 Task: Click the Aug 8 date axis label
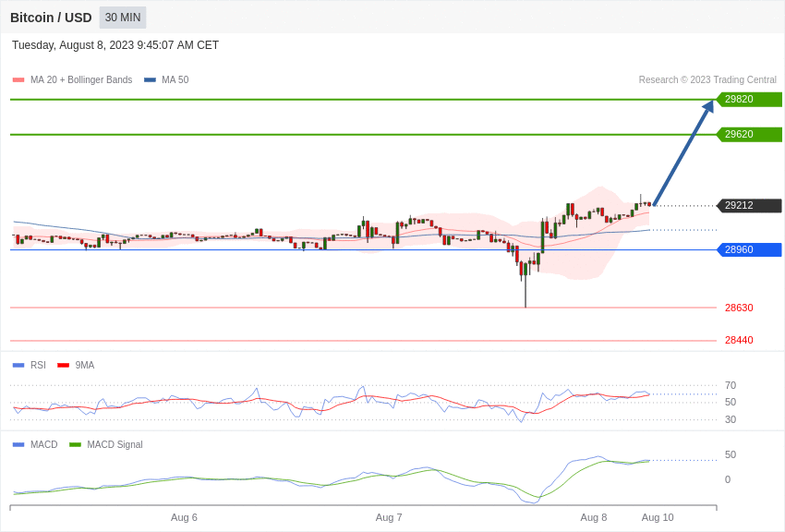tap(593, 517)
